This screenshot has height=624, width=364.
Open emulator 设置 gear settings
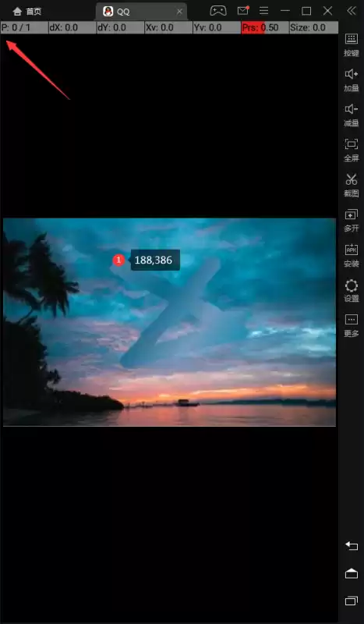click(x=352, y=290)
